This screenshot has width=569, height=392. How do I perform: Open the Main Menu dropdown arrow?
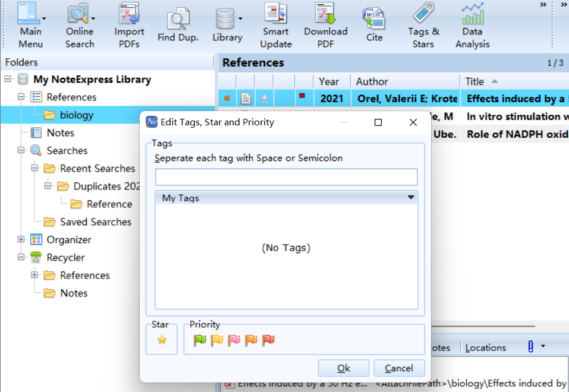pos(44,18)
